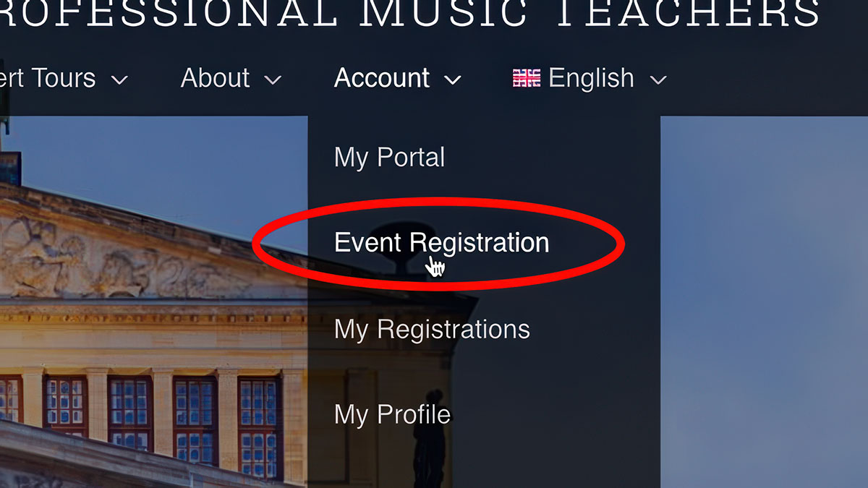
Task: Expand the Account chevron arrow
Action: point(453,80)
